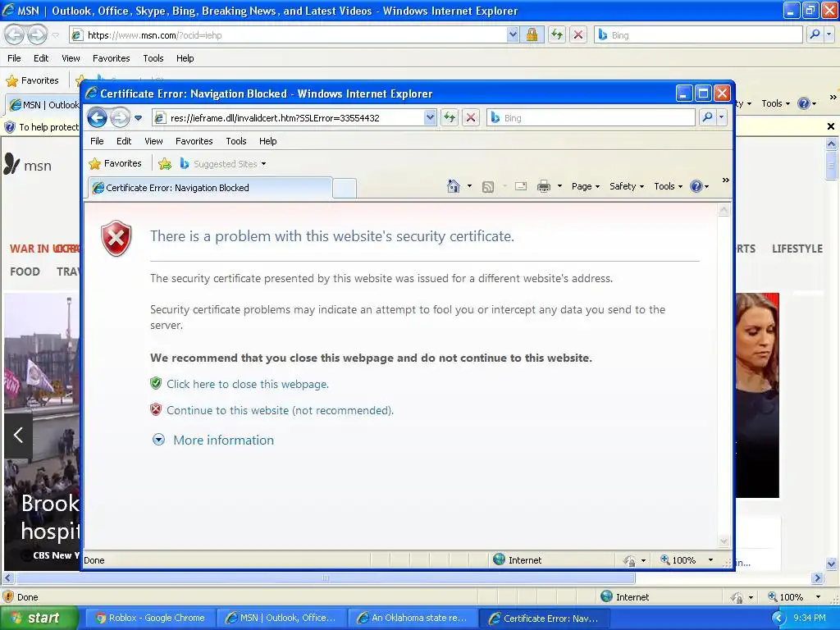Open Favorites menu in Certificate Error window
Screen dimensions: 840x630
click(194, 141)
